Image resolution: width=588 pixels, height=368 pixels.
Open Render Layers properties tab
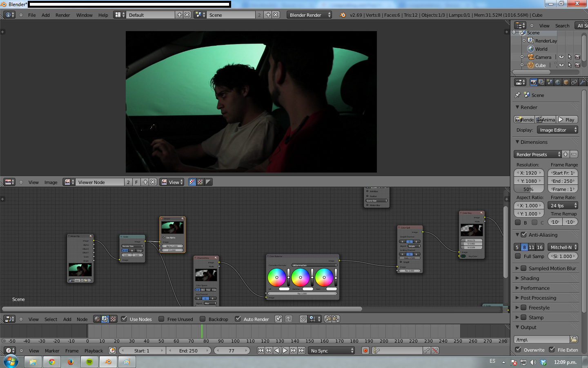tap(541, 82)
